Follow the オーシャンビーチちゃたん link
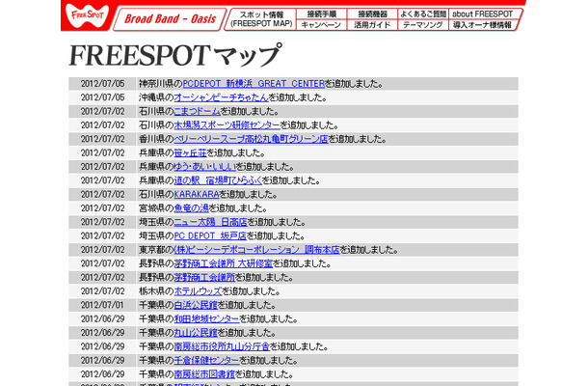 tap(226, 97)
